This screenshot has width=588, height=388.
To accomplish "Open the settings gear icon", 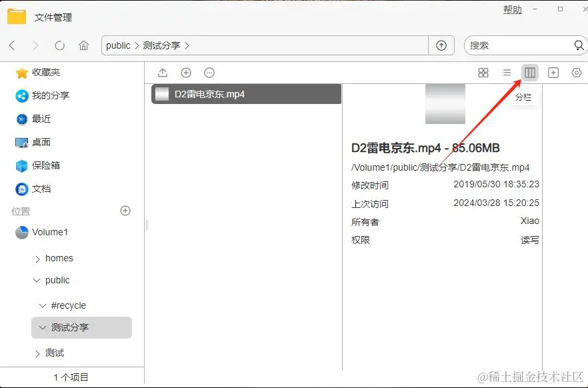I will [x=576, y=73].
